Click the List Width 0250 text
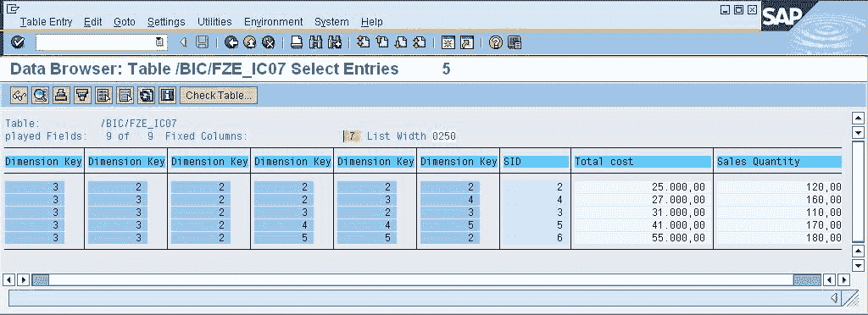This screenshot has height=315, width=868. coord(412,136)
